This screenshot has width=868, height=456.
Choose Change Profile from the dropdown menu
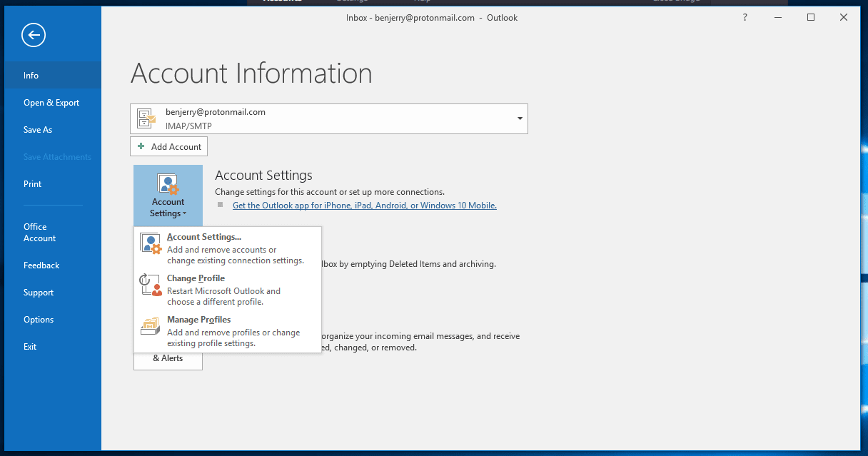tap(228, 290)
